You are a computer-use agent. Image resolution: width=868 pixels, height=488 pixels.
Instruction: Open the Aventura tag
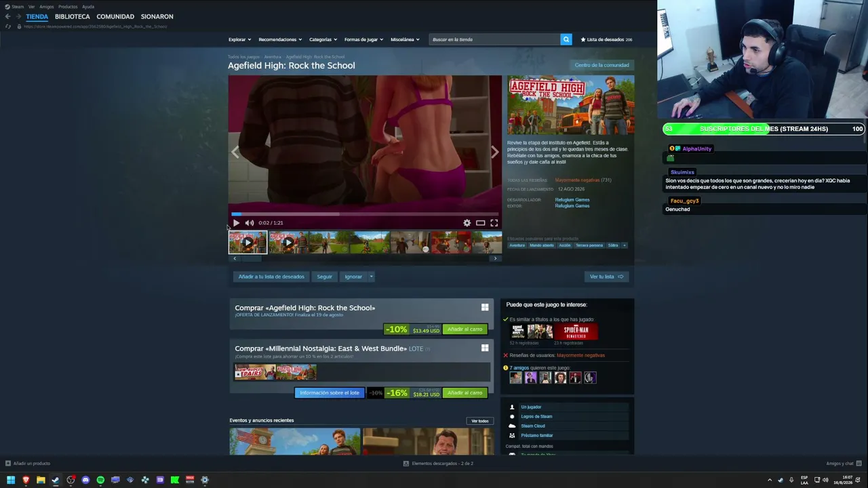point(517,245)
